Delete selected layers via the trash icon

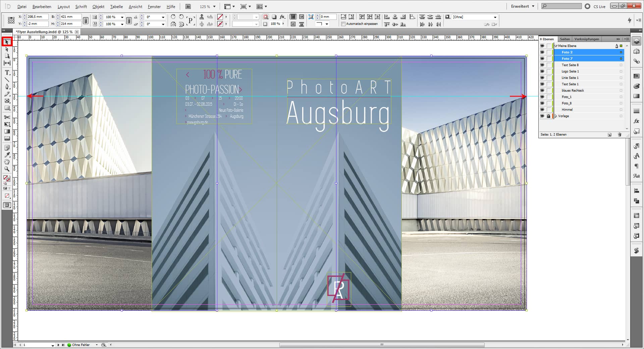[x=620, y=134]
